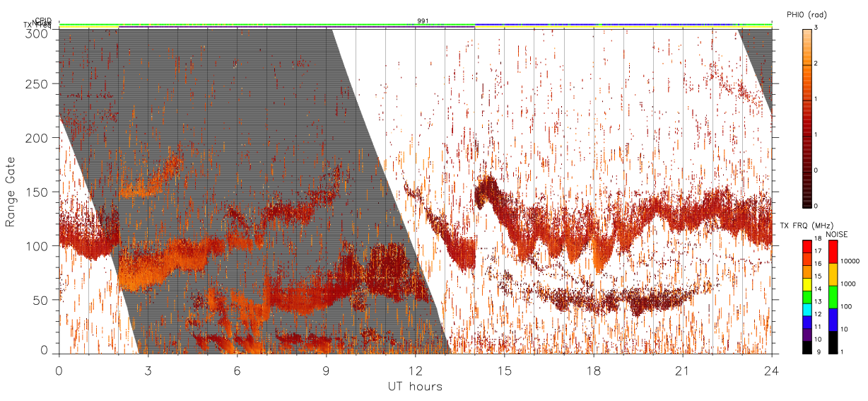
Task: Click the '12' UT hours tick label
Action: point(416,370)
